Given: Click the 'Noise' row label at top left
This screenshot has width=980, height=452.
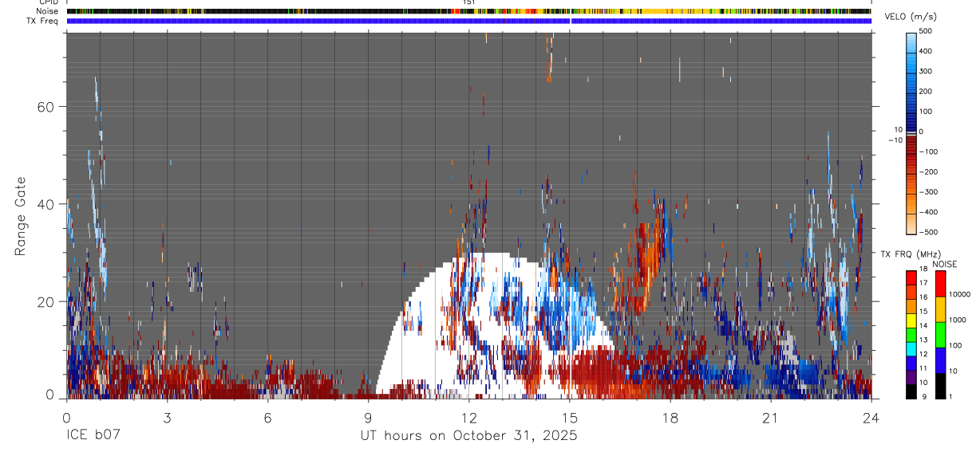Looking at the screenshot, I should [48, 11].
